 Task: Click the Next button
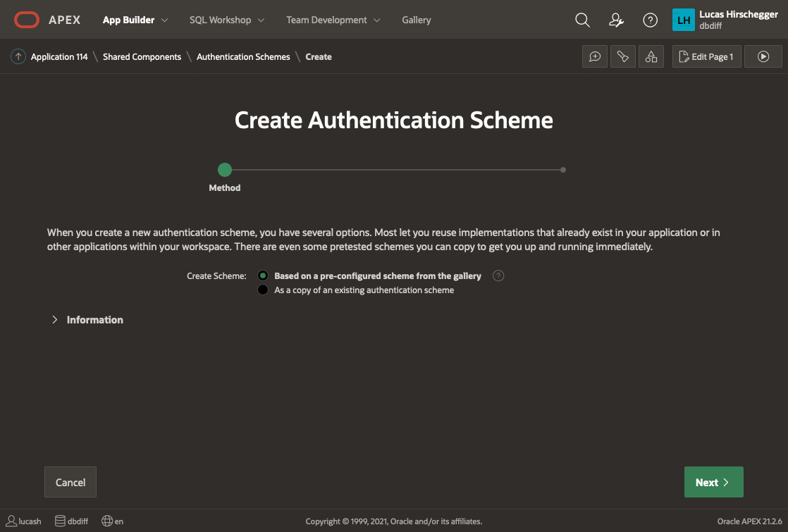tap(713, 482)
